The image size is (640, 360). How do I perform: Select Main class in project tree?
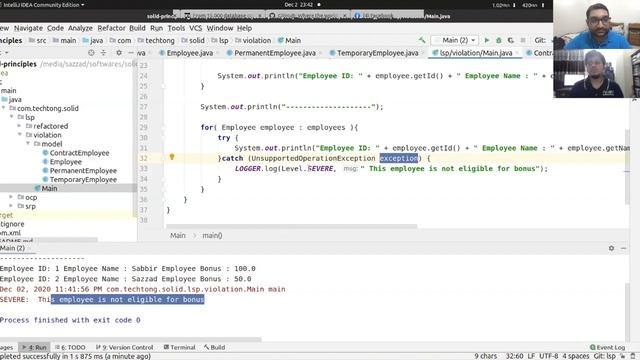point(49,188)
